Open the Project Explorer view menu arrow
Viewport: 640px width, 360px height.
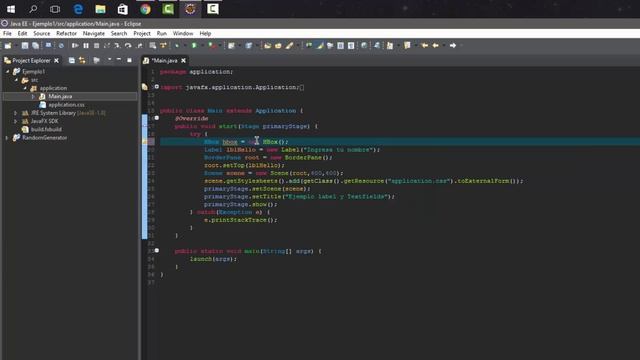109,60
